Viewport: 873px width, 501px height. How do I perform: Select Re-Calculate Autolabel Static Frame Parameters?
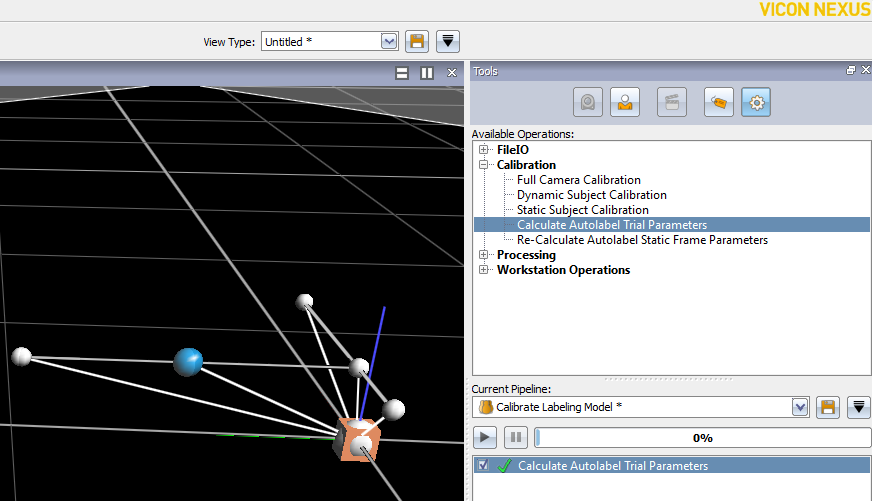[642, 240]
